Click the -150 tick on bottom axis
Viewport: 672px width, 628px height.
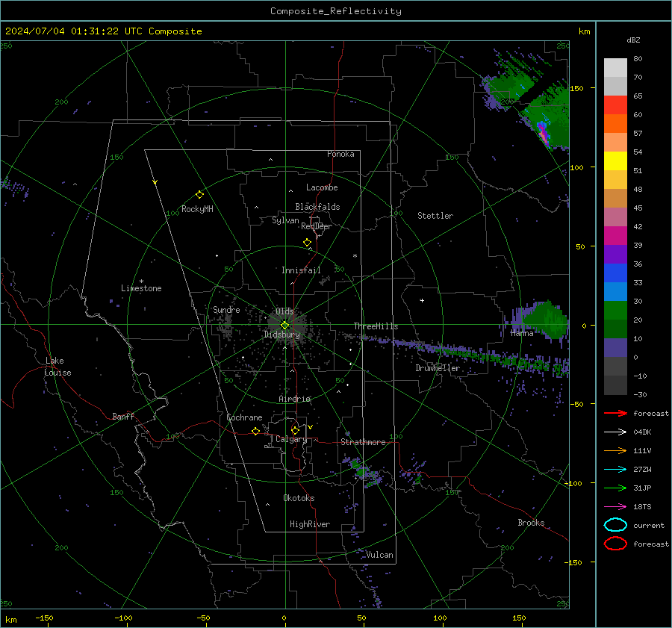(44, 618)
